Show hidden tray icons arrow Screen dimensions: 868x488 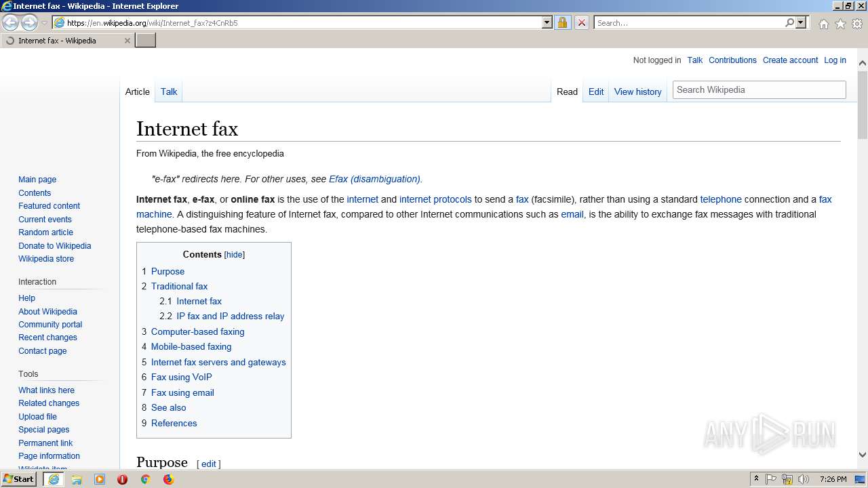click(x=756, y=479)
